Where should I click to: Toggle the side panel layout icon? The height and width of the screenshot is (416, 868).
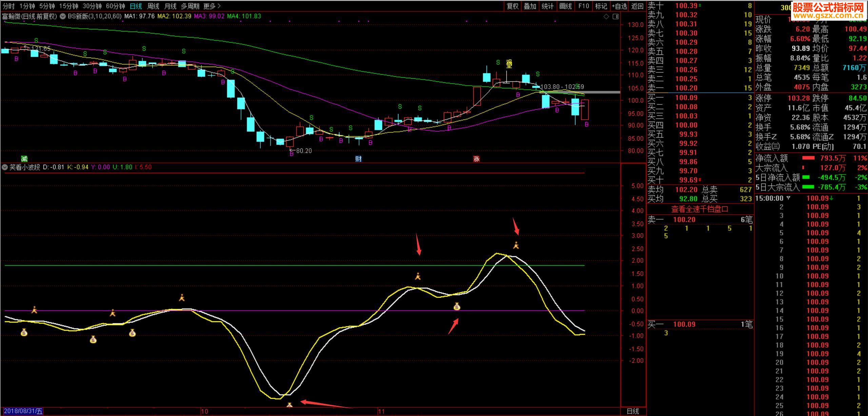[x=616, y=17]
